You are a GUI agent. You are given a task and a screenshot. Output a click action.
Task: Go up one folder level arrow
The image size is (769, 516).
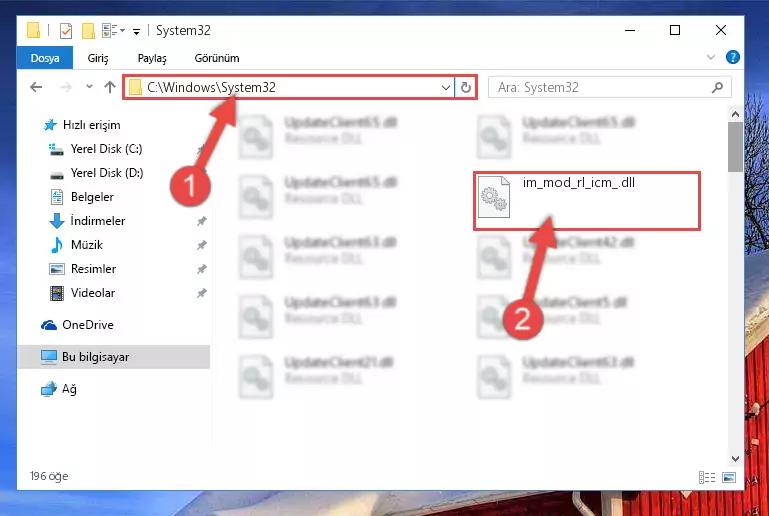[x=110, y=87]
